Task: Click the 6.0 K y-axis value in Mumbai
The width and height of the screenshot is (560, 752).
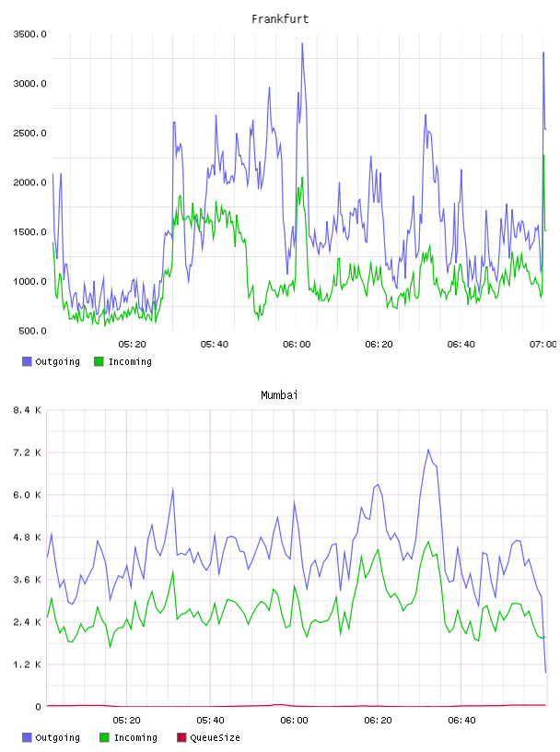Action: click(x=27, y=495)
